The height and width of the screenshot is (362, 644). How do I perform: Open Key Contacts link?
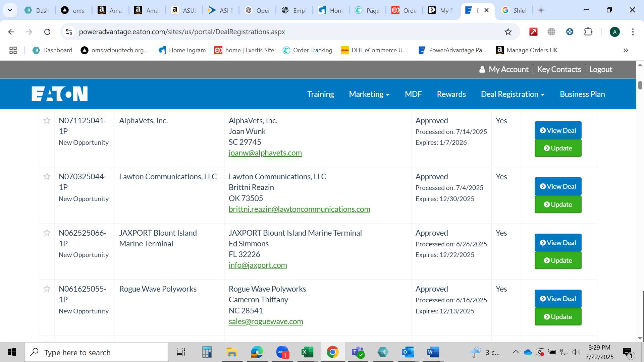559,69
